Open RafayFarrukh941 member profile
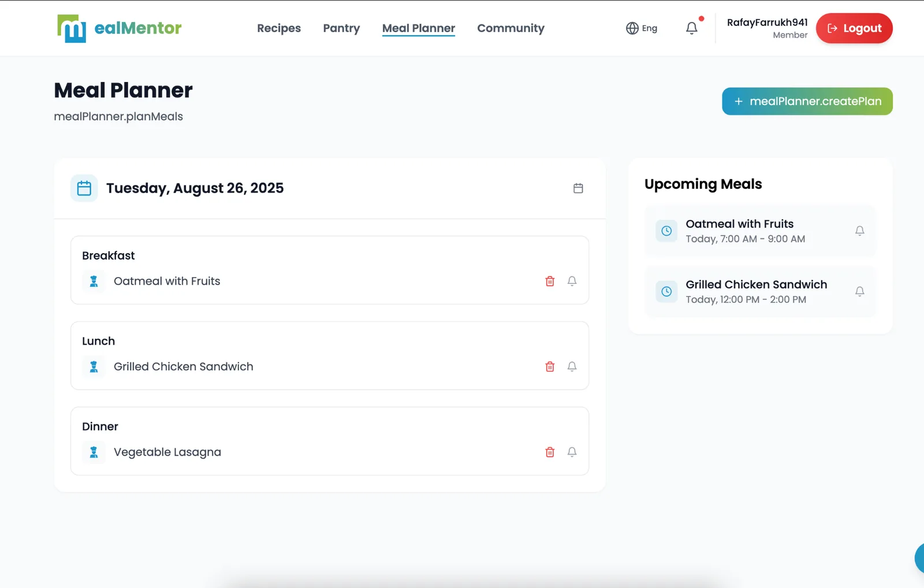This screenshot has height=588, width=924. click(767, 28)
